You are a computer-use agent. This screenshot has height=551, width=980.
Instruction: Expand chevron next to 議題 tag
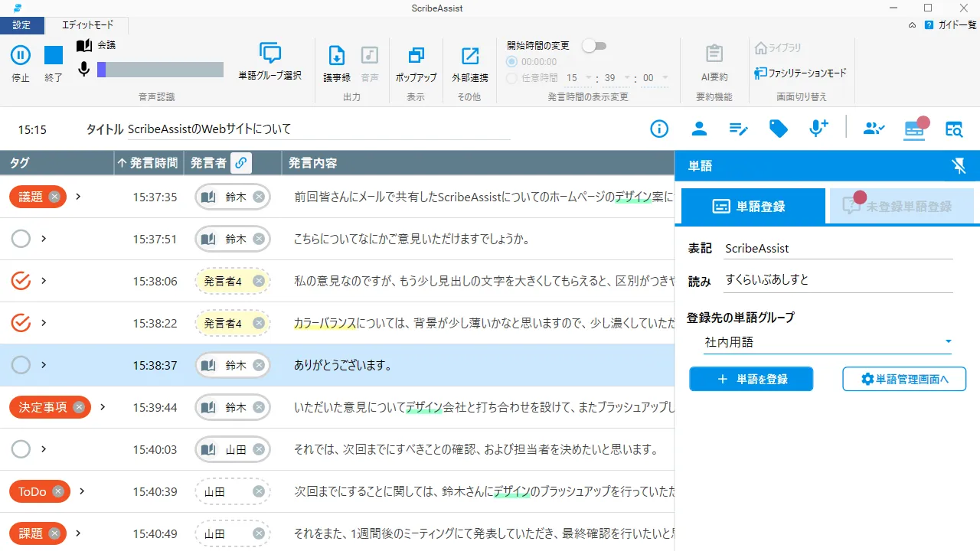pos(78,197)
